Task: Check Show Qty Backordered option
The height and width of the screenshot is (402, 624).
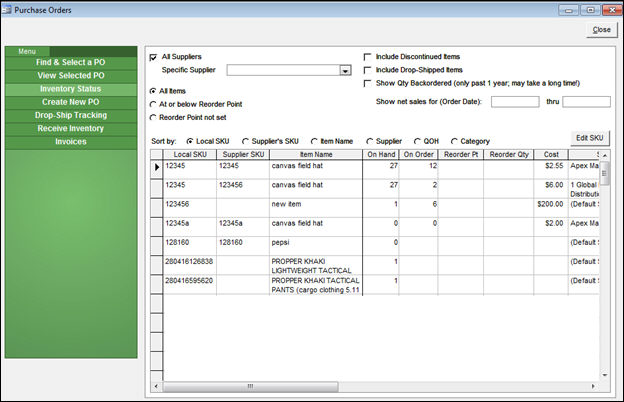Action: (x=367, y=83)
